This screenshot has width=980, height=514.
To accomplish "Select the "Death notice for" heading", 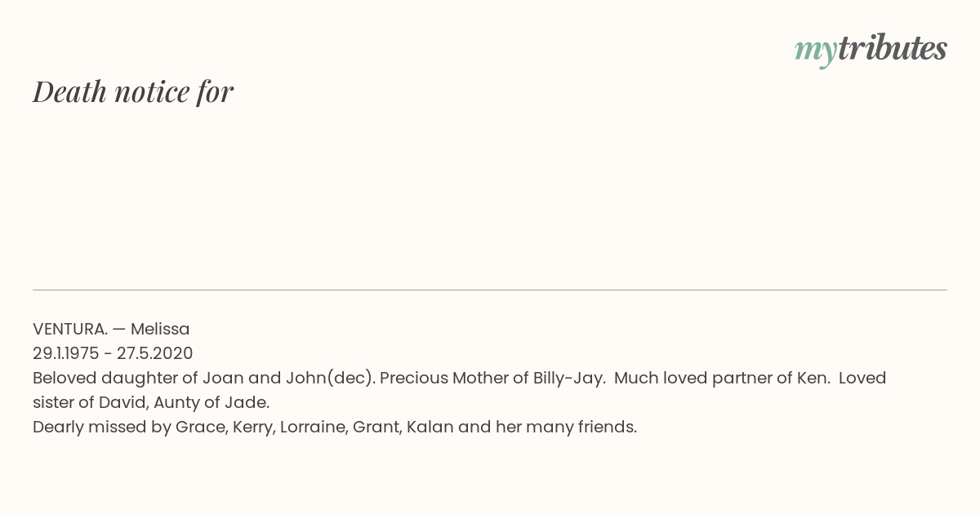I will point(133,91).
